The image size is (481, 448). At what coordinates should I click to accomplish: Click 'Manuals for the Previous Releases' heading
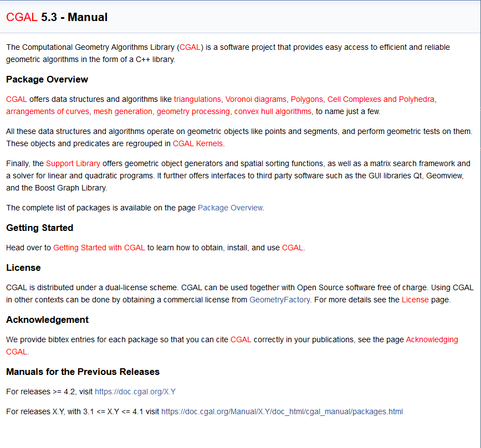[x=83, y=372]
